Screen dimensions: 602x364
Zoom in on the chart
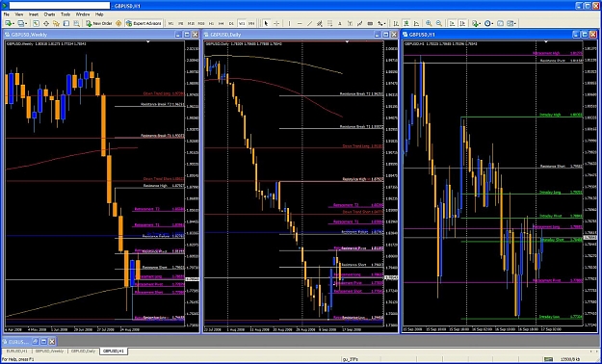[429, 23]
